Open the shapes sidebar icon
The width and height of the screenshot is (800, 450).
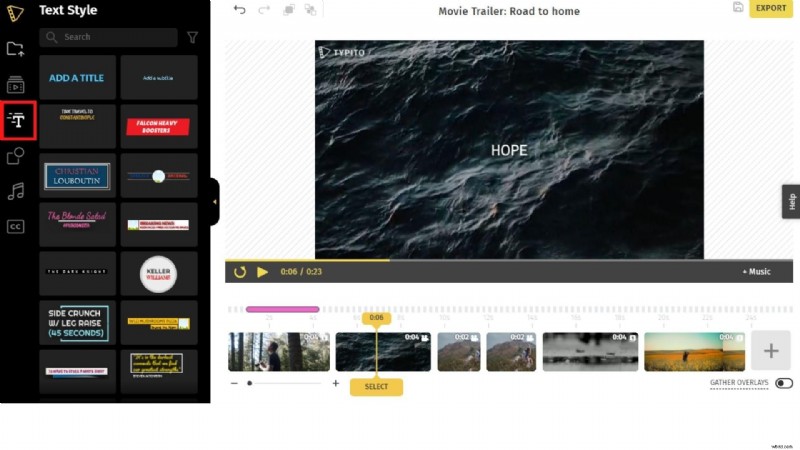(x=15, y=156)
